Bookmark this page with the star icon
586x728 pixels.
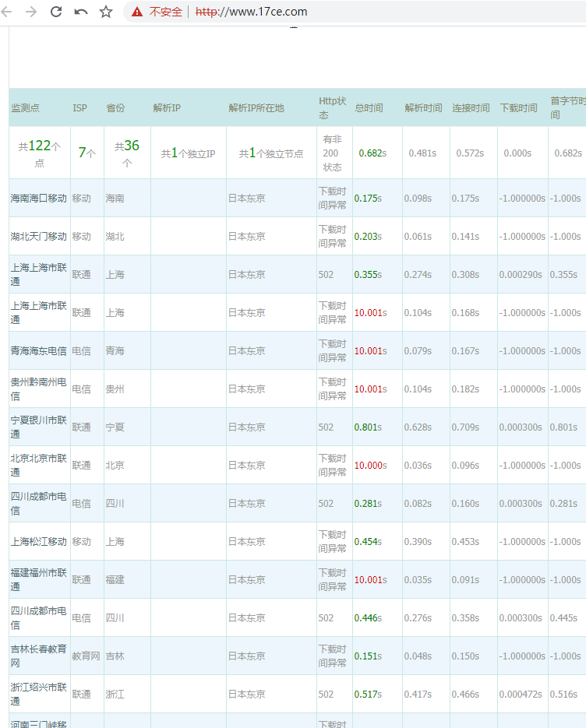click(x=106, y=12)
